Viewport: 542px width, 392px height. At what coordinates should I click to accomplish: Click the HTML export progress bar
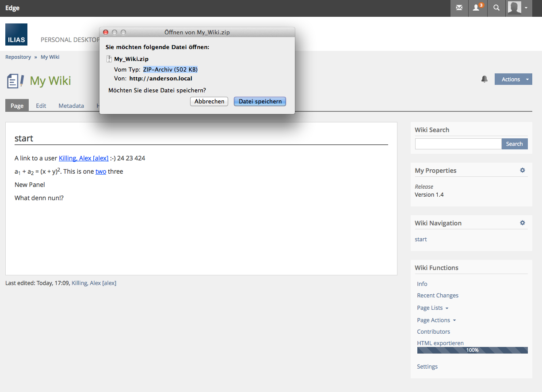click(472, 350)
